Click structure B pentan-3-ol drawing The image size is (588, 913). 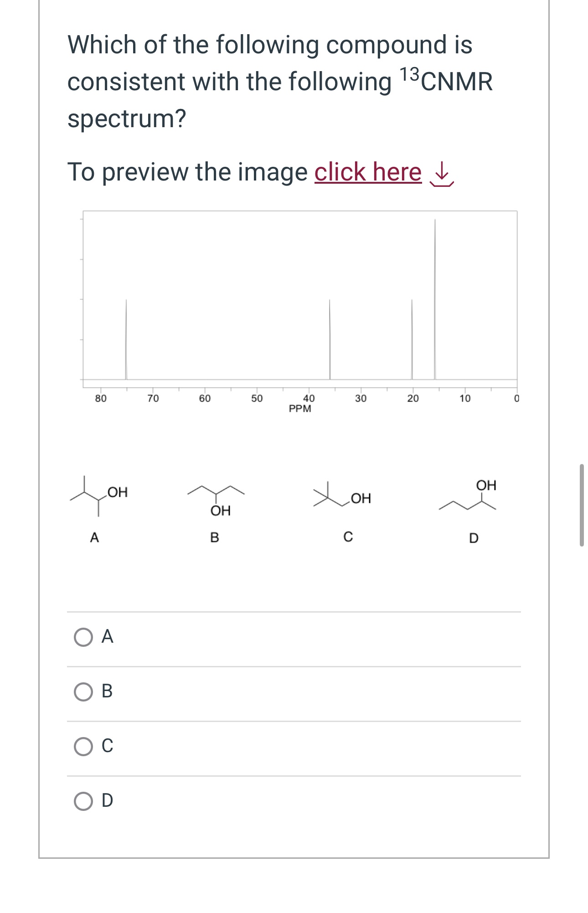click(x=216, y=500)
